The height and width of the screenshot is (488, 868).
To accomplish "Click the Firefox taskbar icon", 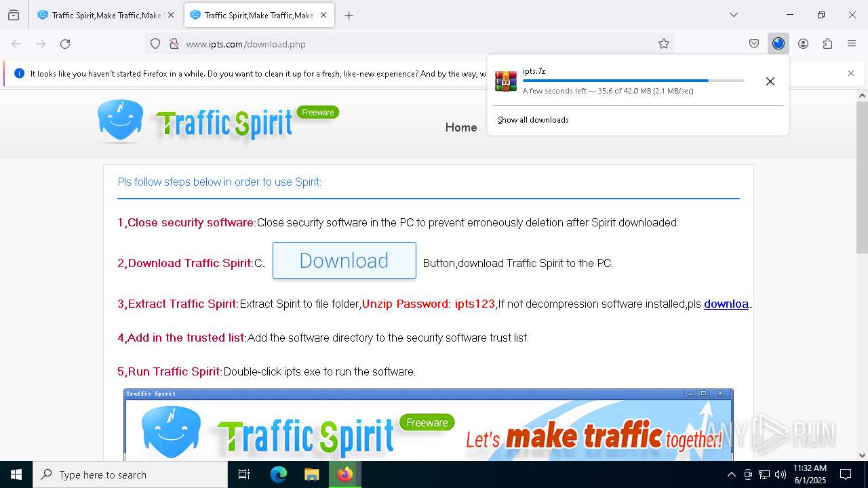I will (345, 474).
